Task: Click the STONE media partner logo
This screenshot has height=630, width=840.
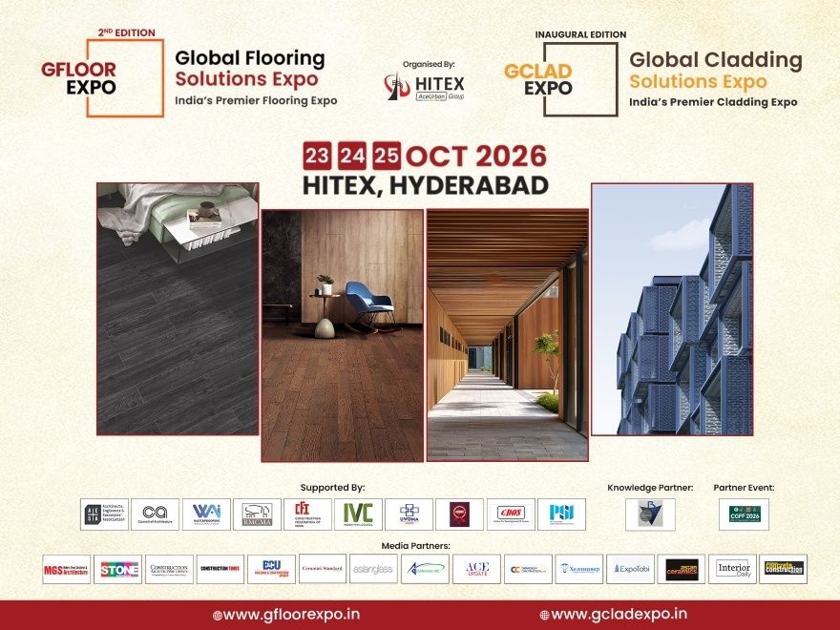Action: pyautogui.click(x=117, y=569)
